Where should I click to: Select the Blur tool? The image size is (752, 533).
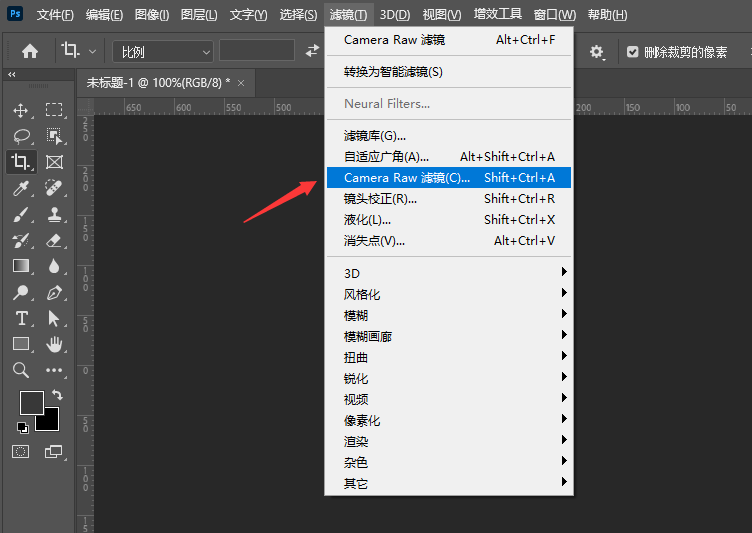tap(54, 266)
